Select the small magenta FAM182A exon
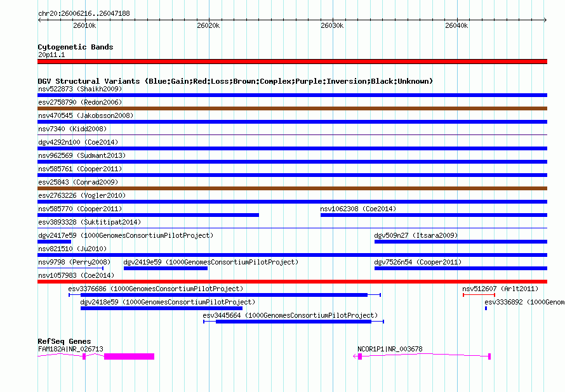 click(x=84, y=356)
